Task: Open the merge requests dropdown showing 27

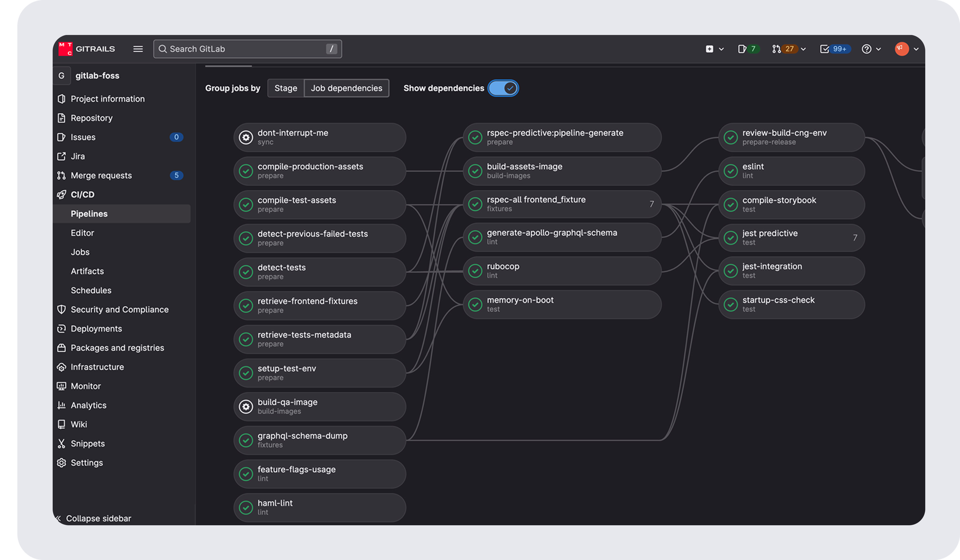Action: pyautogui.click(x=789, y=49)
